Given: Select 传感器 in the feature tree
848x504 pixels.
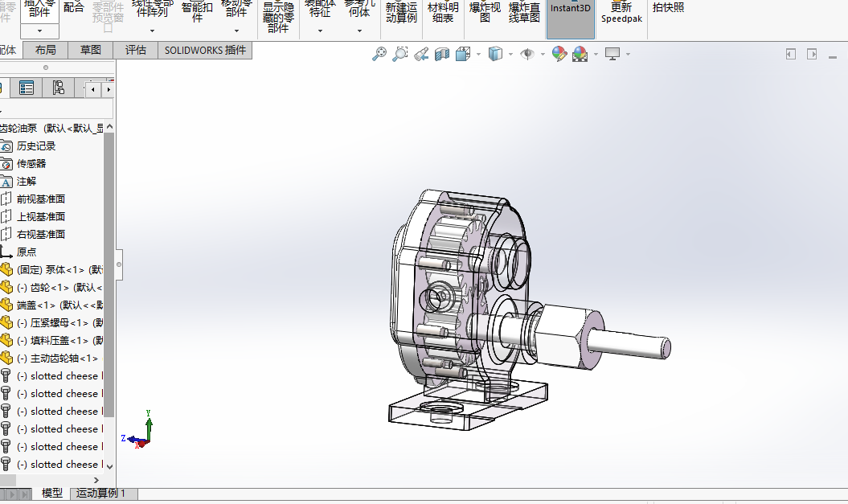Looking at the screenshot, I should click(31, 163).
